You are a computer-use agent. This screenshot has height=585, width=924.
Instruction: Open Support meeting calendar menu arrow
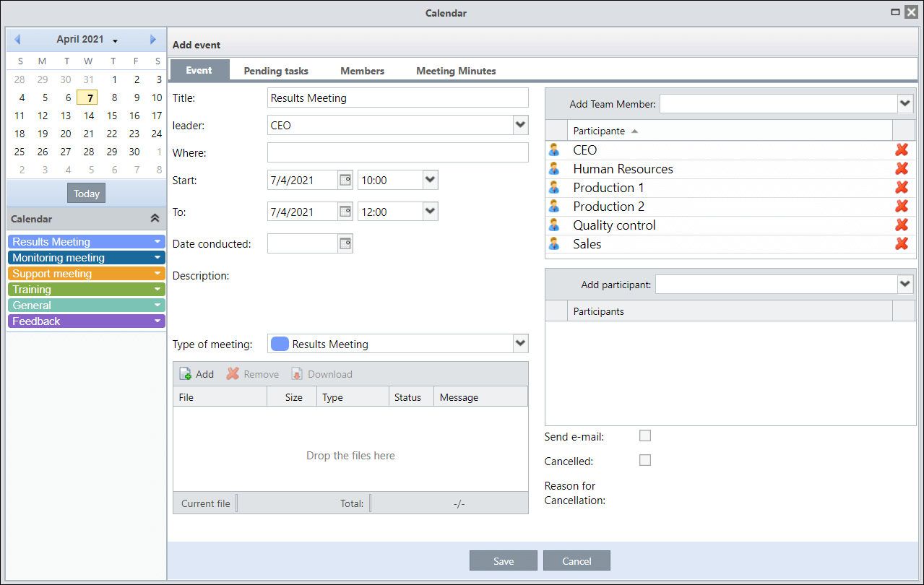point(157,274)
